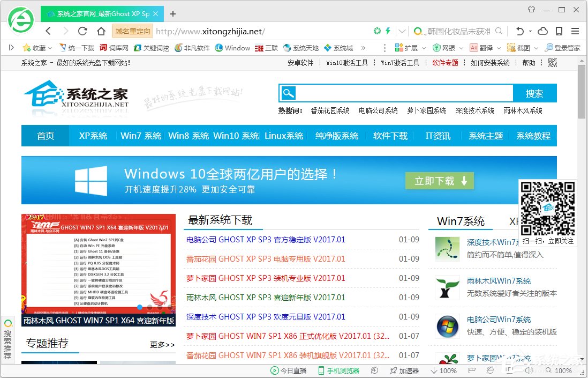This screenshot has width=588, height=378.
Task: Click the 立即下载 download button
Action: [x=439, y=181]
